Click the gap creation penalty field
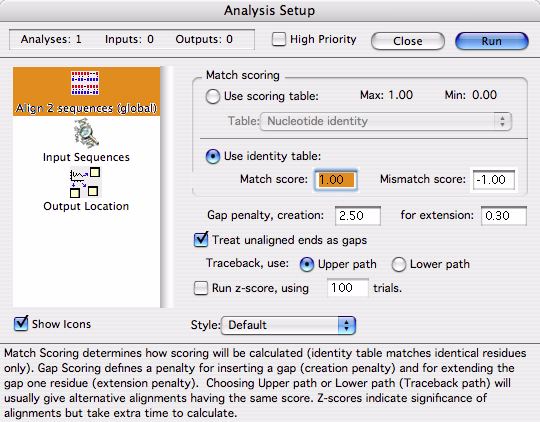 coord(358,216)
